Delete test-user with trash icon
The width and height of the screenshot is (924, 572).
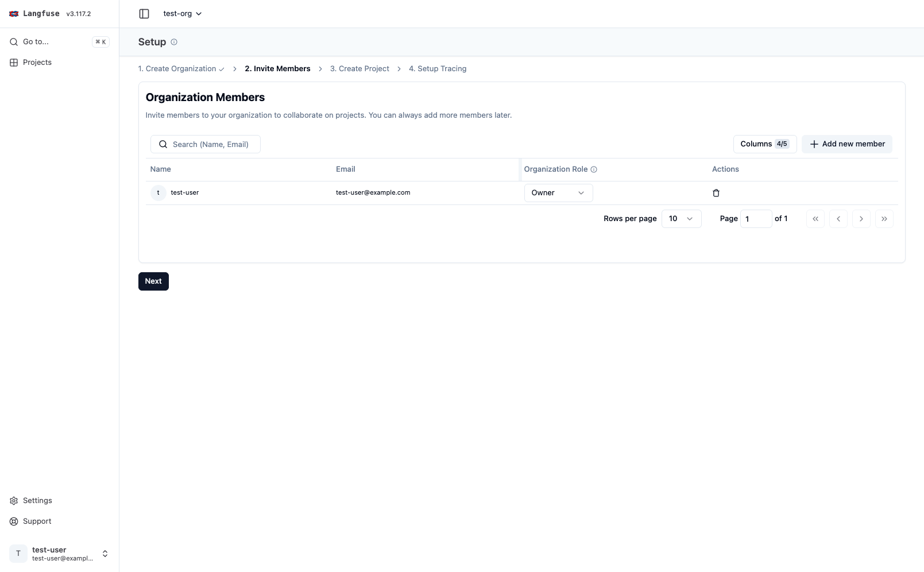click(716, 193)
